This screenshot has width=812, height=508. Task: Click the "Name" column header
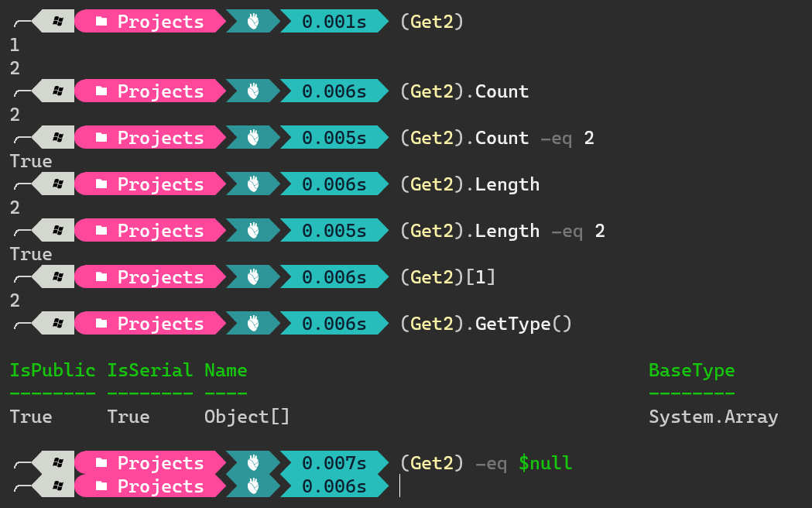pyautogui.click(x=226, y=370)
